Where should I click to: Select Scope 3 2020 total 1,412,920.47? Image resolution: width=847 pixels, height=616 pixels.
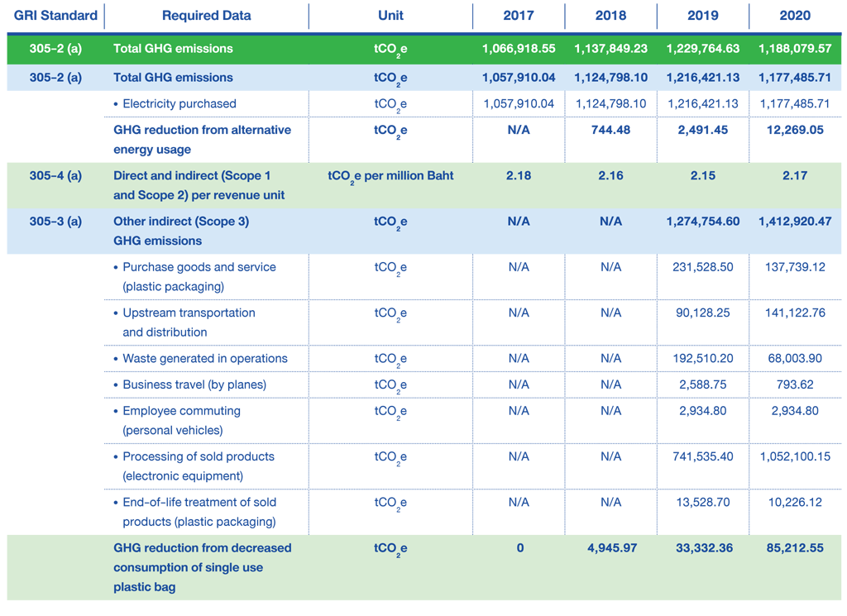(795, 222)
